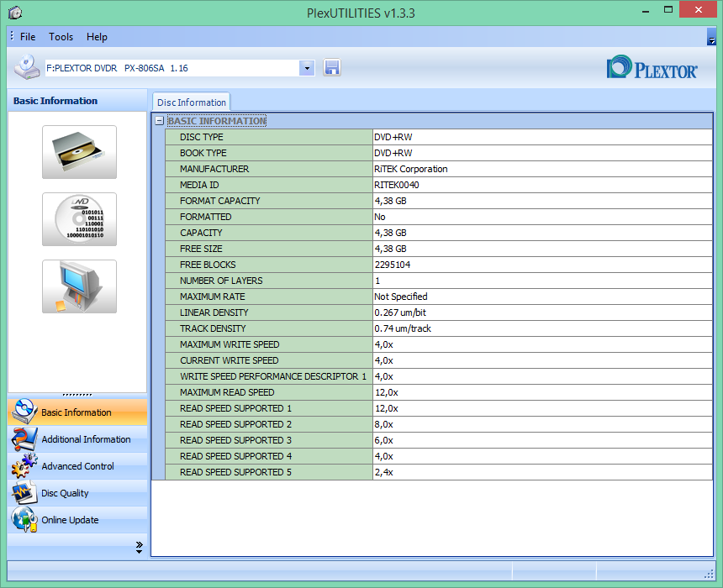The image size is (723, 588).
Task: Select the FORMATTED row label
Action: pyautogui.click(x=206, y=217)
